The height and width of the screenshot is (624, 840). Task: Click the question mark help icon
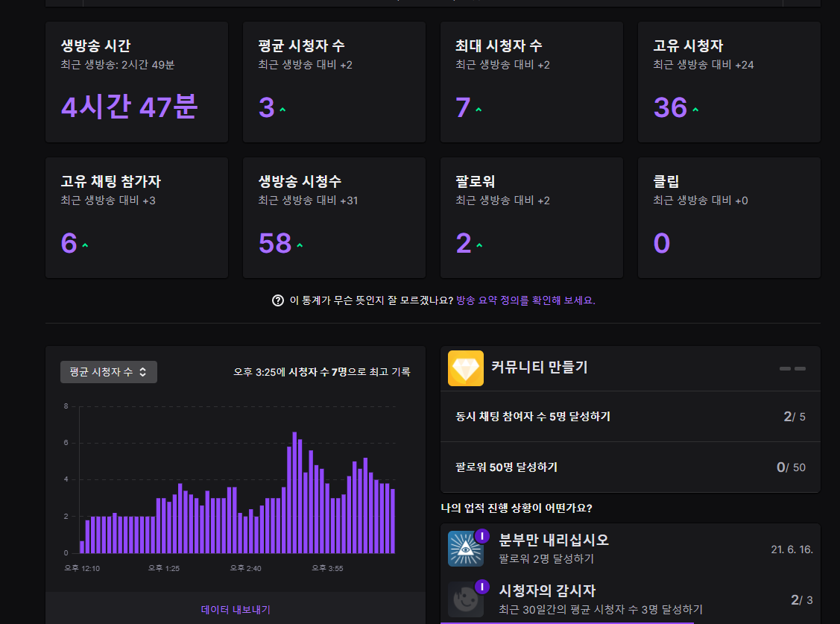pos(278,300)
